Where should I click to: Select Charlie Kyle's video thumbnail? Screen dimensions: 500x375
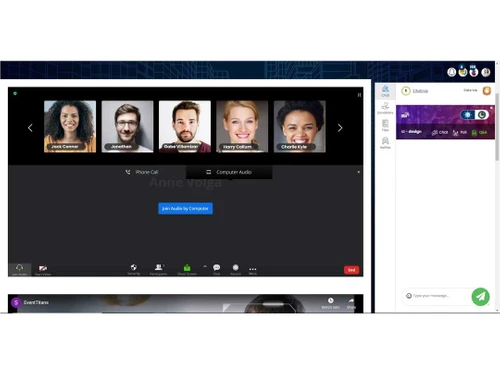(x=300, y=127)
